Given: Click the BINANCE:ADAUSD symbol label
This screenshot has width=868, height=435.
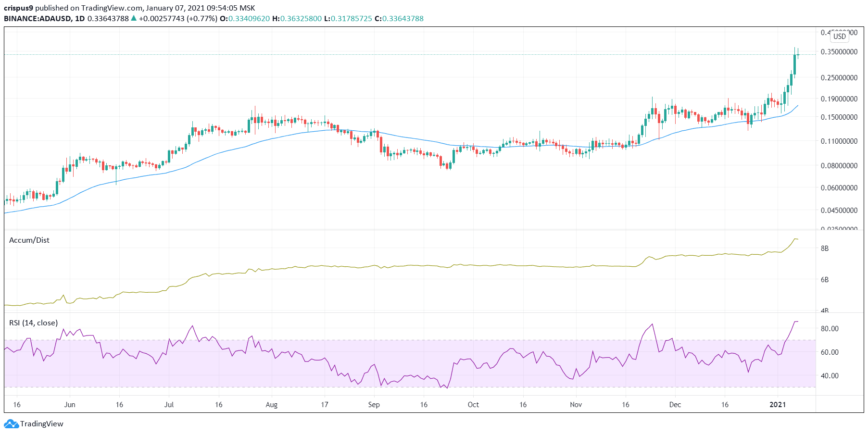Looking at the screenshot, I should (38, 19).
